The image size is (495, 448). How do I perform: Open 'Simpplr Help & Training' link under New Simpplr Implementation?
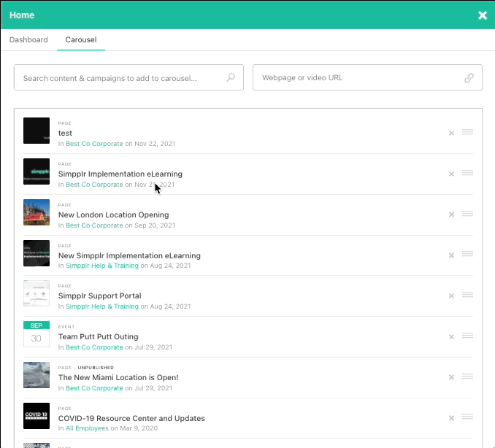[x=102, y=266]
